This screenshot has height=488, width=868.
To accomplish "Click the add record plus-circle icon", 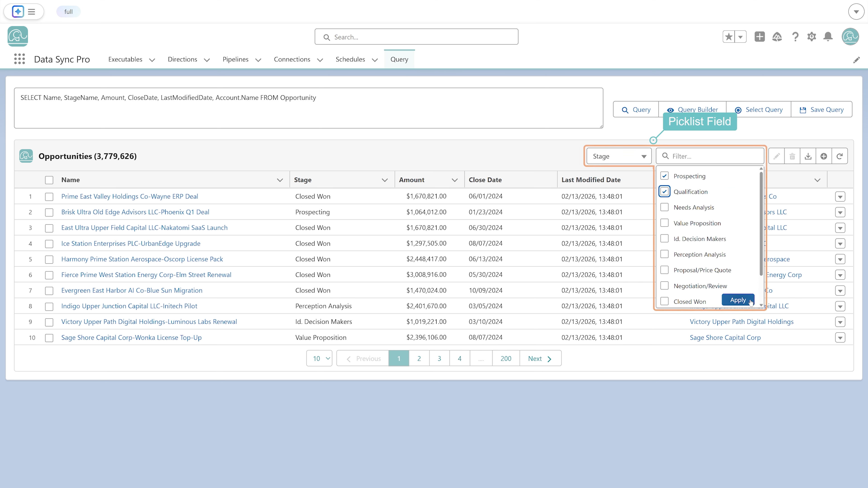I will 824,156.
